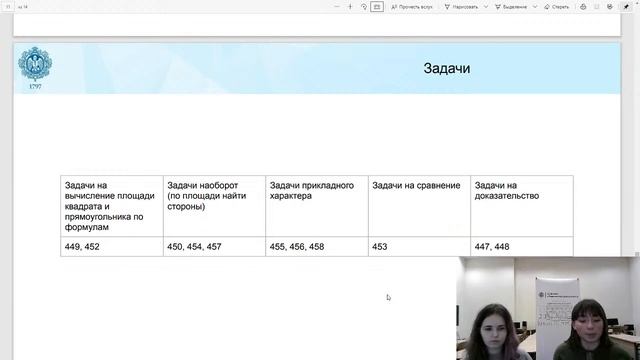Start the Read aloud feature (Прочесть вслух)
Image resolution: width=640 pixels, height=360 pixels.
(x=411, y=7)
